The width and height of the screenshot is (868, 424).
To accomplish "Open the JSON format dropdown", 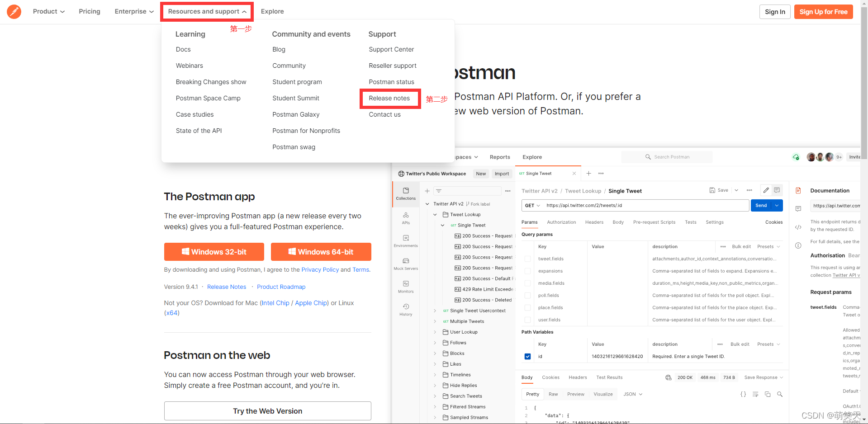I will 632,394.
